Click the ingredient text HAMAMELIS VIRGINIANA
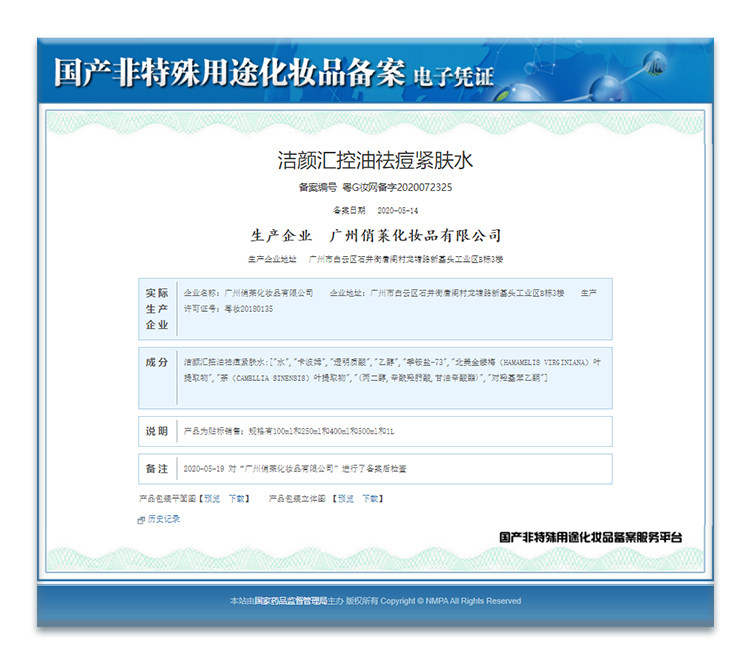This screenshot has height=652, width=750. (545, 363)
